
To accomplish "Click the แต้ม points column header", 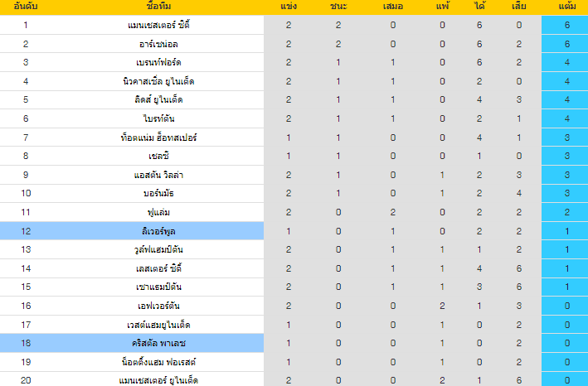I will tap(566, 6).
